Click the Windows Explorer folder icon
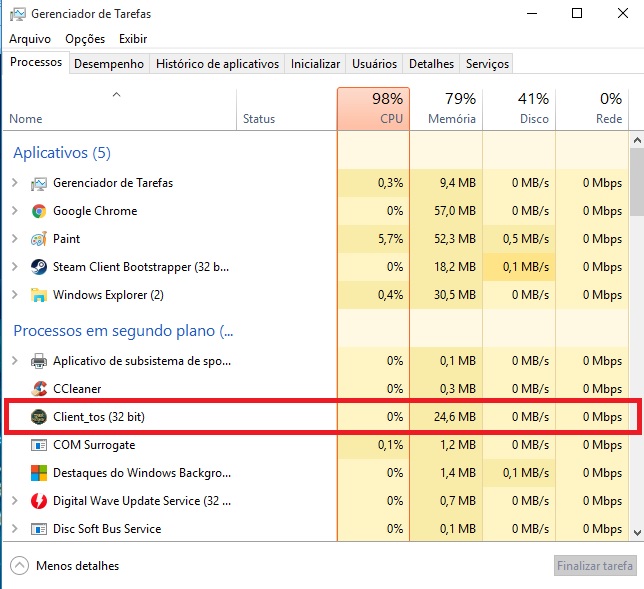The width and height of the screenshot is (644, 589). (x=39, y=295)
